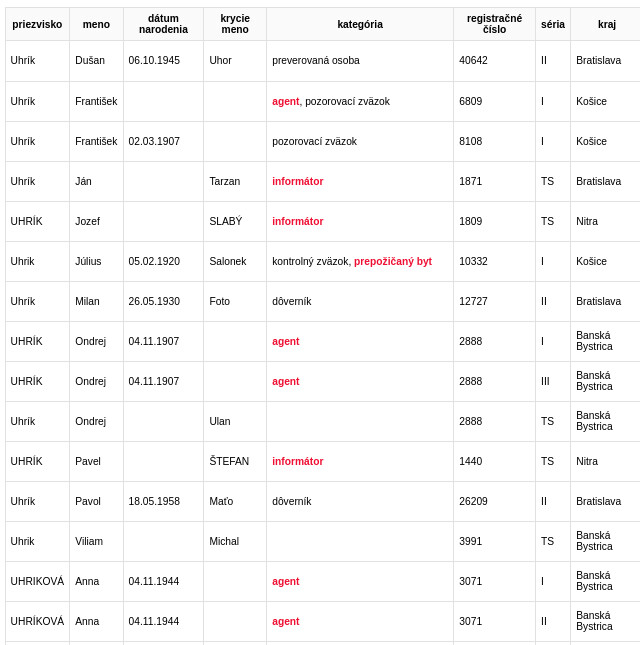Click the birth date 26.05.1930
640x645 pixels.
click(154, 301)
